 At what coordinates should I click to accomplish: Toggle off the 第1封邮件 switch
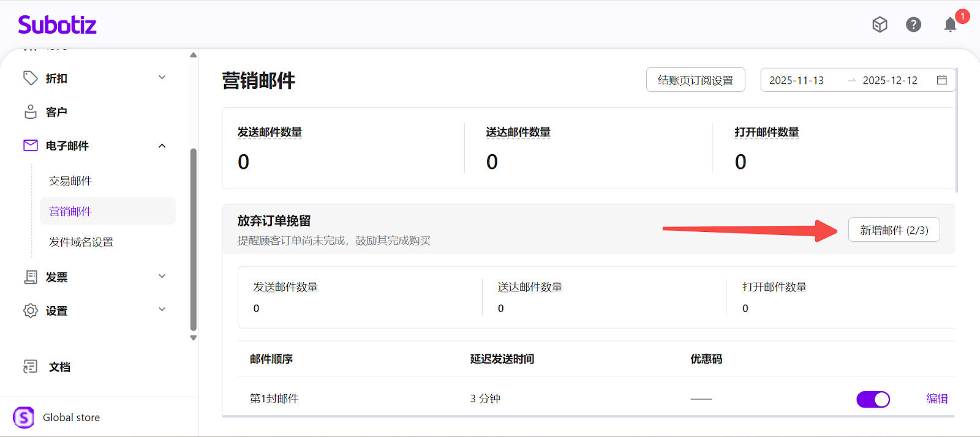pos(873,399)
